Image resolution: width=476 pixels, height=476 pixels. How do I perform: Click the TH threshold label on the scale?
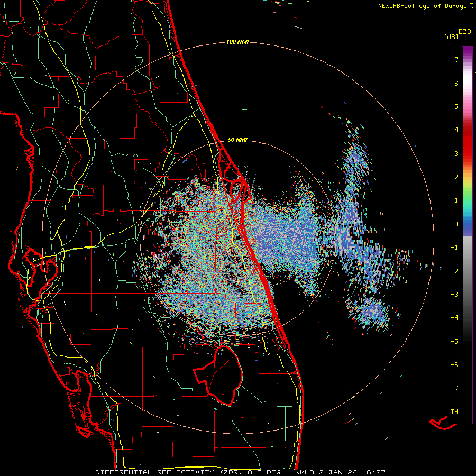pyautogui.click(x=454, y=412)
